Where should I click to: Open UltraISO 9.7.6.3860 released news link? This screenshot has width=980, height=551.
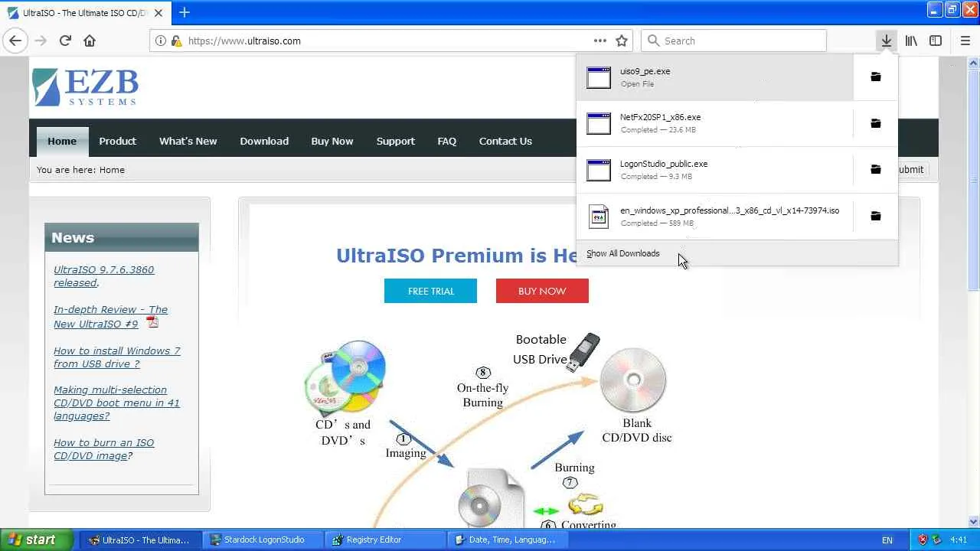[103, 276]
